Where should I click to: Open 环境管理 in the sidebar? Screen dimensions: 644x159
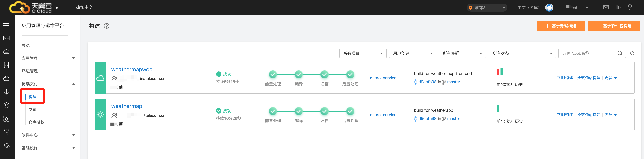(30, 71)
